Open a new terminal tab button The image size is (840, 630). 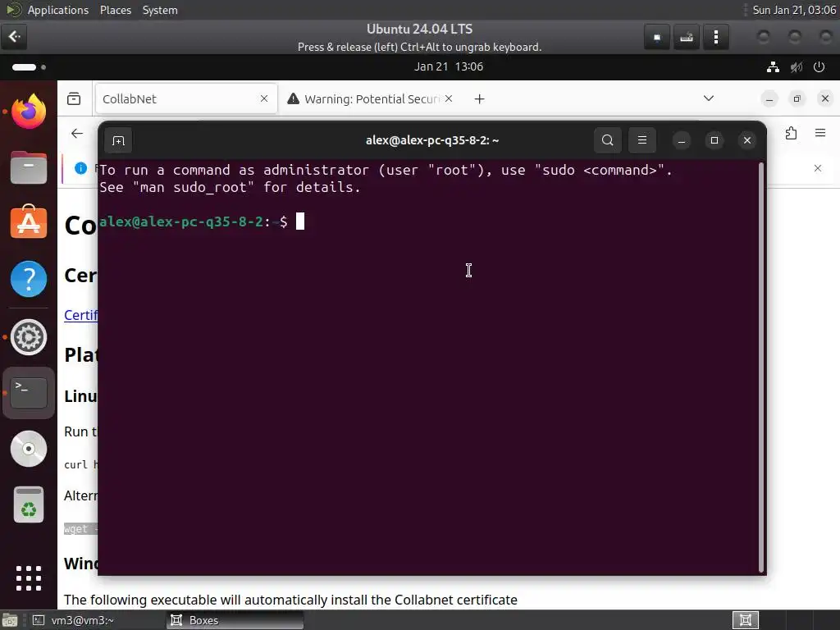click(x=118, y=140)
